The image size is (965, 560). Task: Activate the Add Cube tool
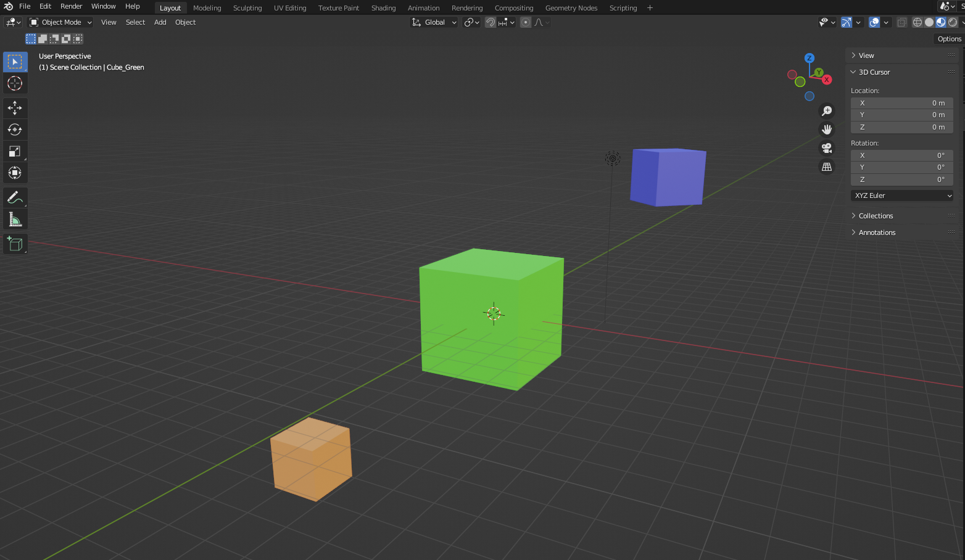coord(15,244)
